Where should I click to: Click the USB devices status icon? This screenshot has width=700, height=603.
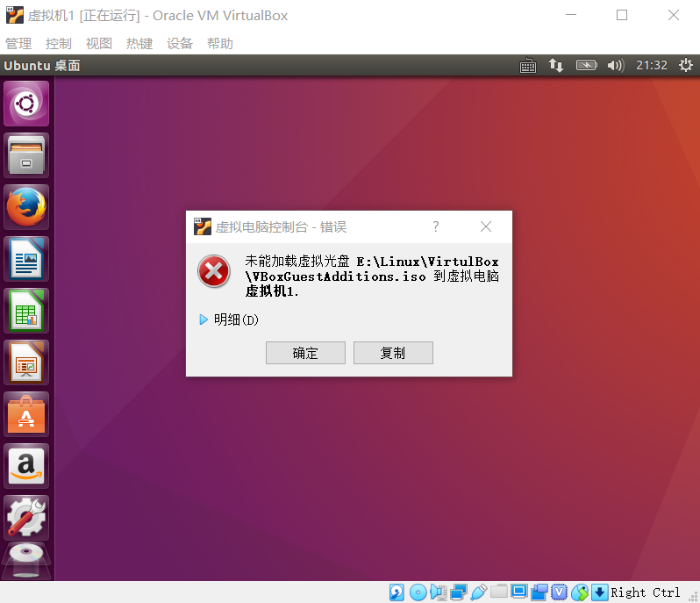(x=478, y=592)
